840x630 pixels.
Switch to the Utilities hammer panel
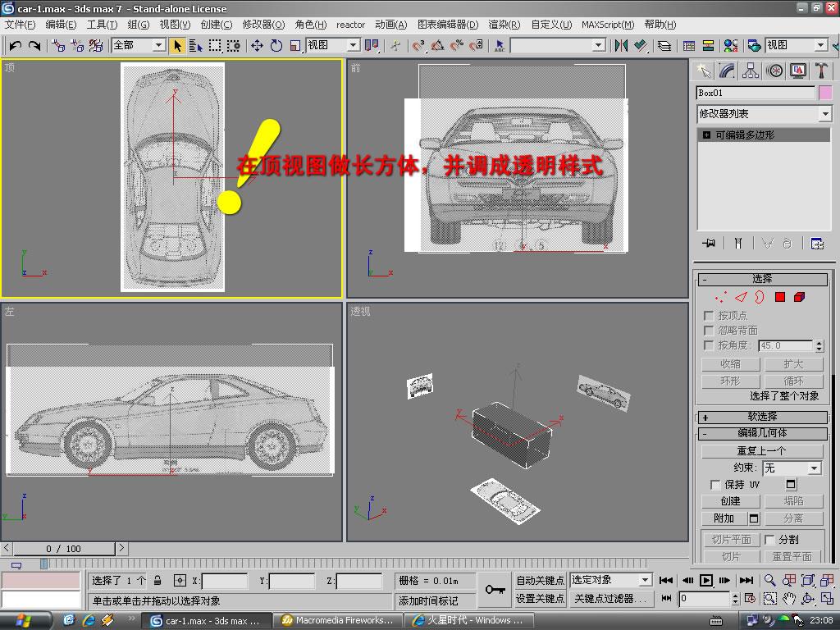click(821, 71)
